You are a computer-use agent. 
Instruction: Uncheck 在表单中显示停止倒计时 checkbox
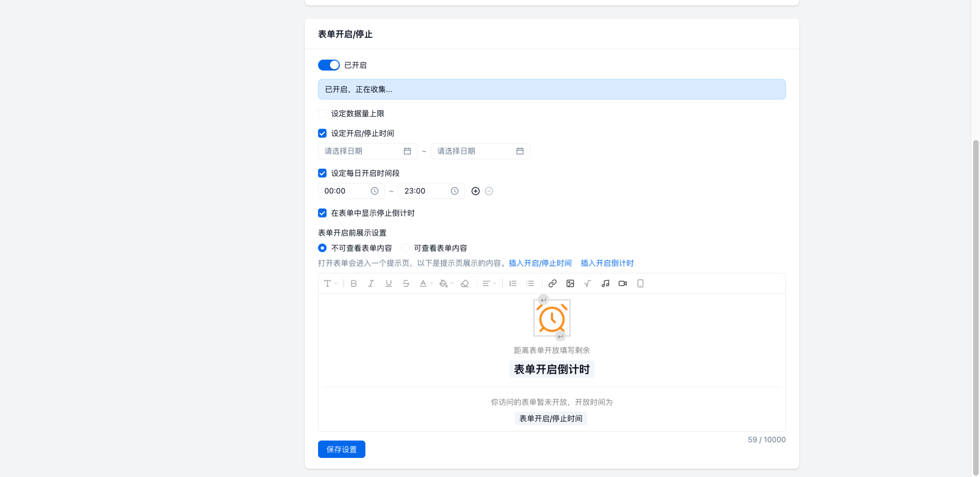322,213
